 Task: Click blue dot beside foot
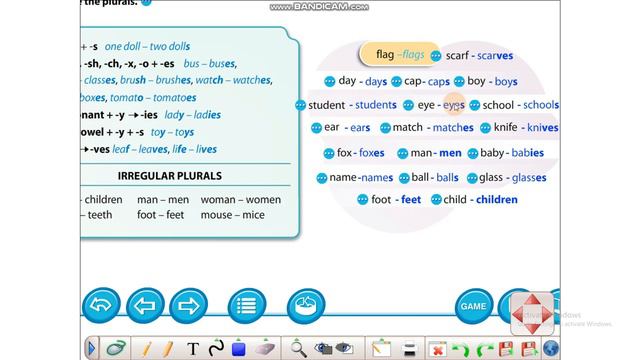362,200
